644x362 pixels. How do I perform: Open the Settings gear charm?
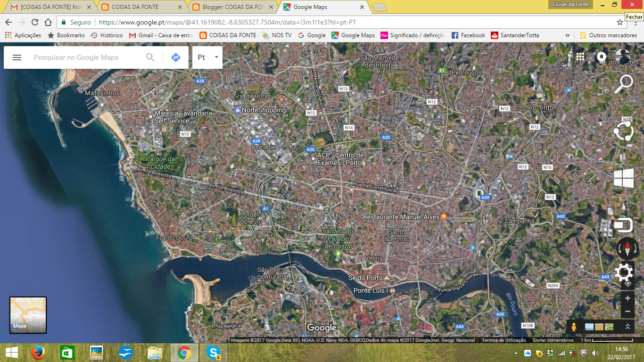[624, 272]
